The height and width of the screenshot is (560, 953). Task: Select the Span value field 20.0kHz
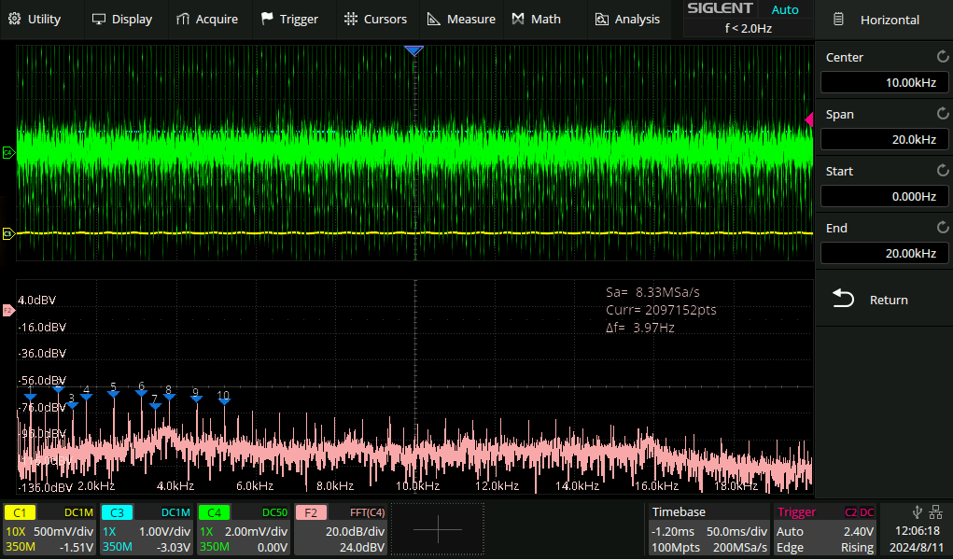point(883,140)
